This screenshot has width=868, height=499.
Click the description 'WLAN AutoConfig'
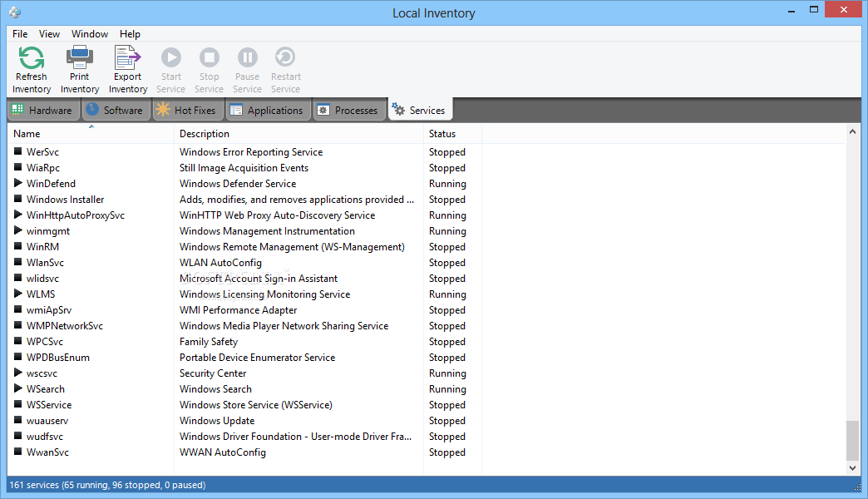[221, 263]
